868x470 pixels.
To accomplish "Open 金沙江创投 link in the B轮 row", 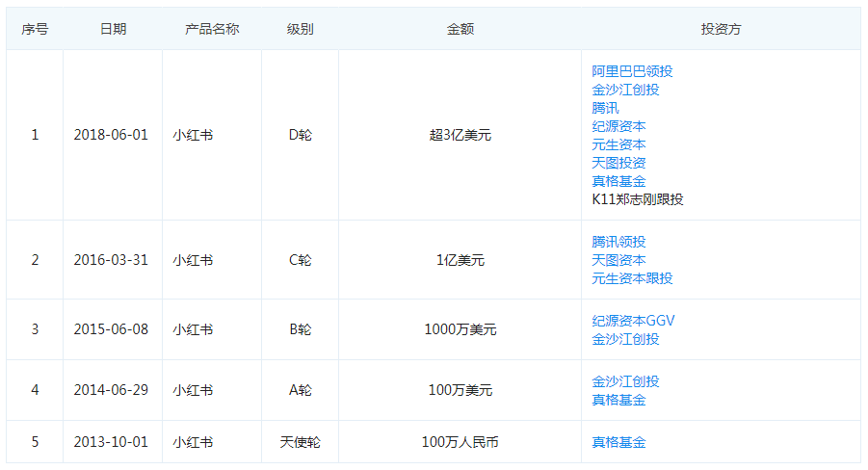I will pos(625,339).
